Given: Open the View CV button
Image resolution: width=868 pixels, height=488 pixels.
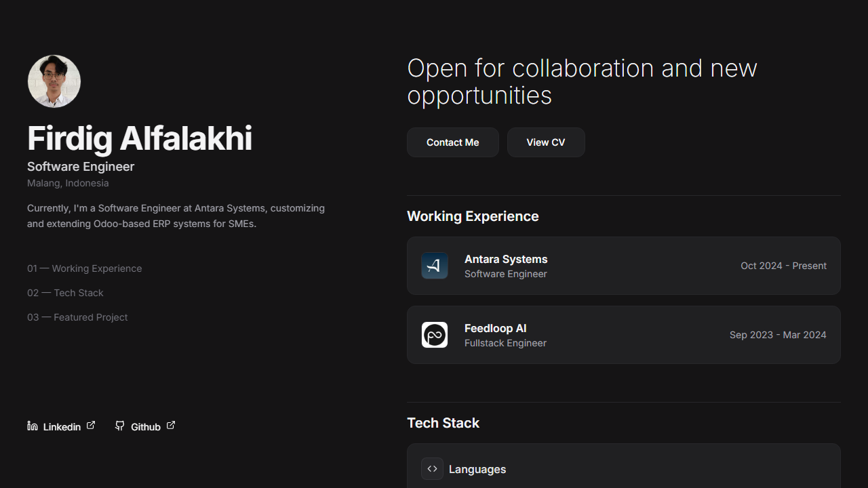Looking at the screenshot, I should tap(546, 142).
